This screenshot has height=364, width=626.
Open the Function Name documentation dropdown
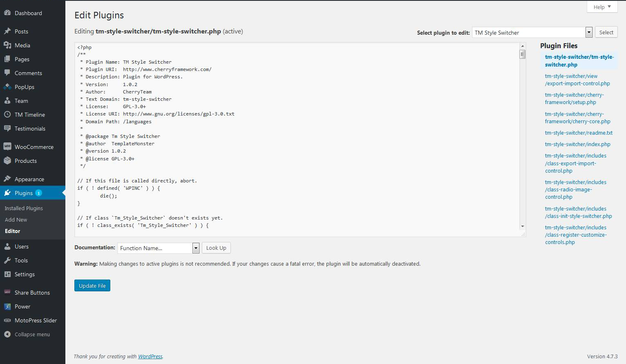point(158,248)
